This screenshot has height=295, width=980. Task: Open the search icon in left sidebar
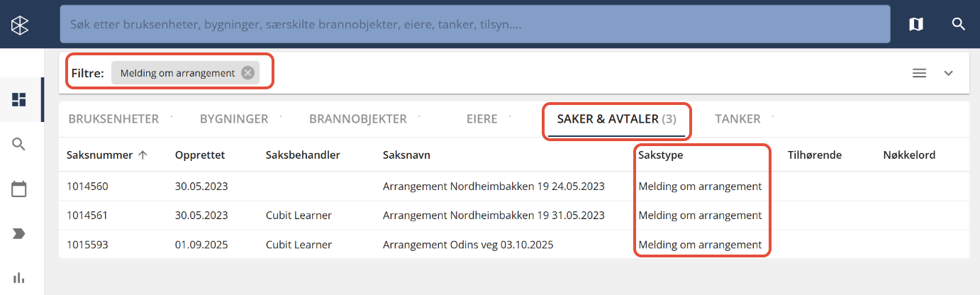[20, 145]
